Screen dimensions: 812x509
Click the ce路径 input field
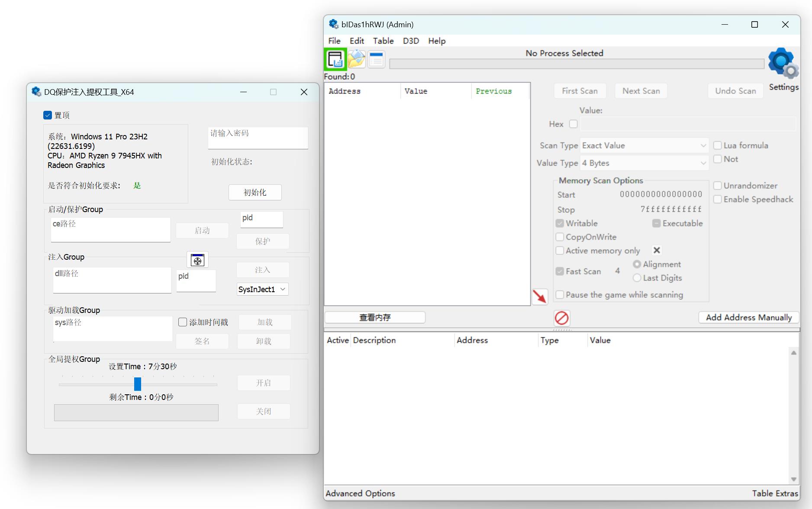(111, 229)
